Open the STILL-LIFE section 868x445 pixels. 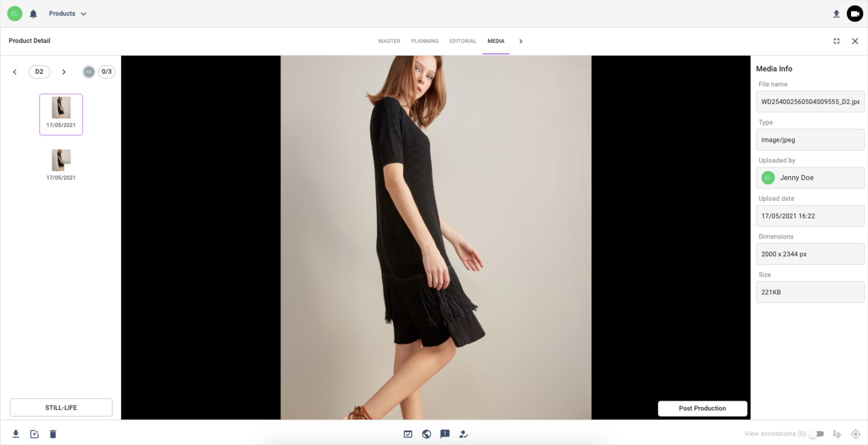pyautogui.click(x=61, y=407)
